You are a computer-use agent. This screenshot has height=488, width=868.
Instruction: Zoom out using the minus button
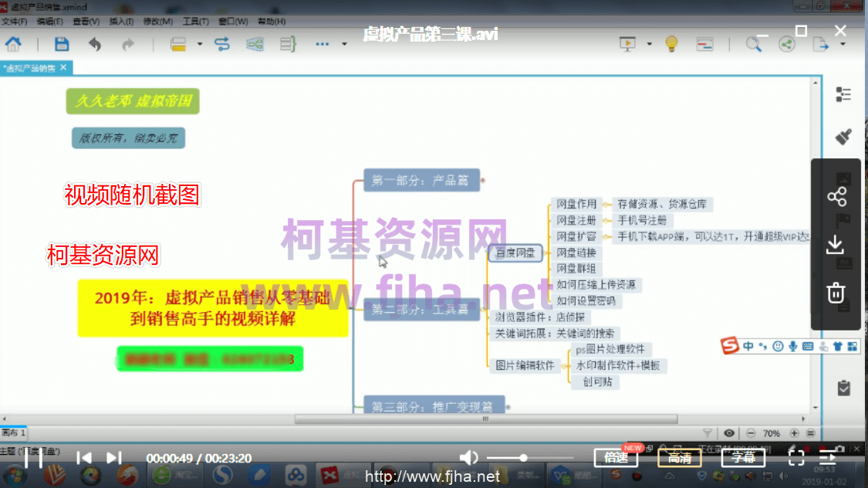[x=751, y=433]
